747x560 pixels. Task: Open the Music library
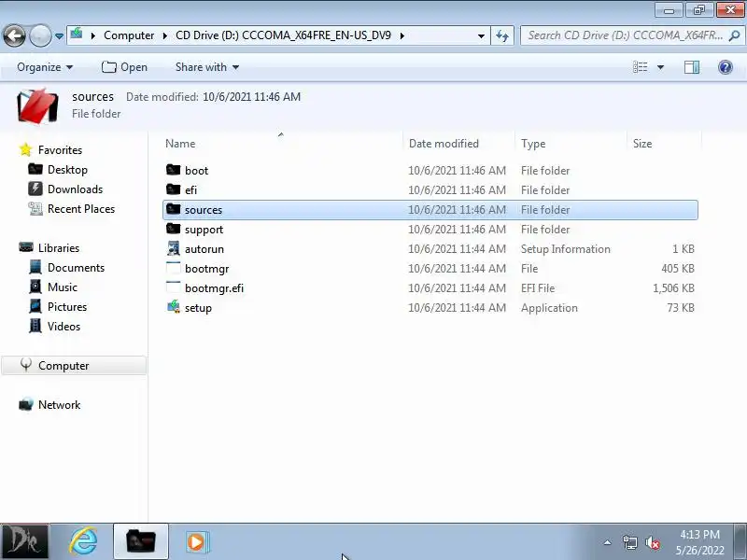tap(62, 287)
